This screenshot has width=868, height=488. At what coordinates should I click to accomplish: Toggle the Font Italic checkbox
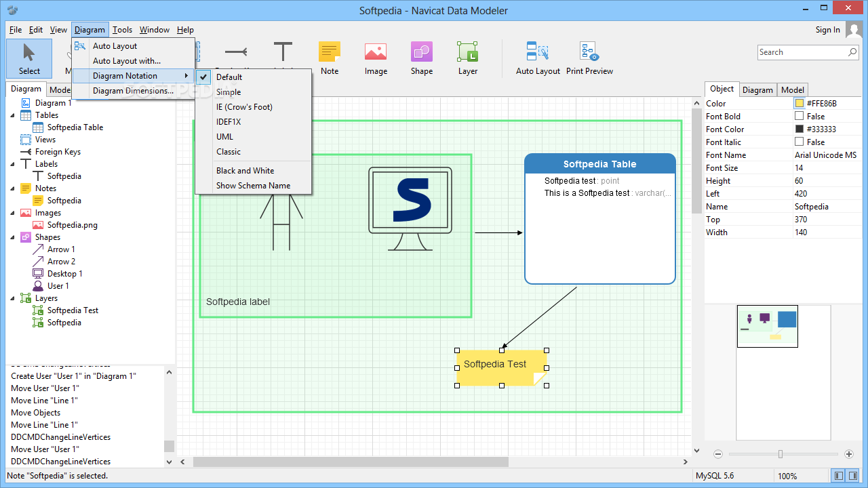click(x=799, y=142)
